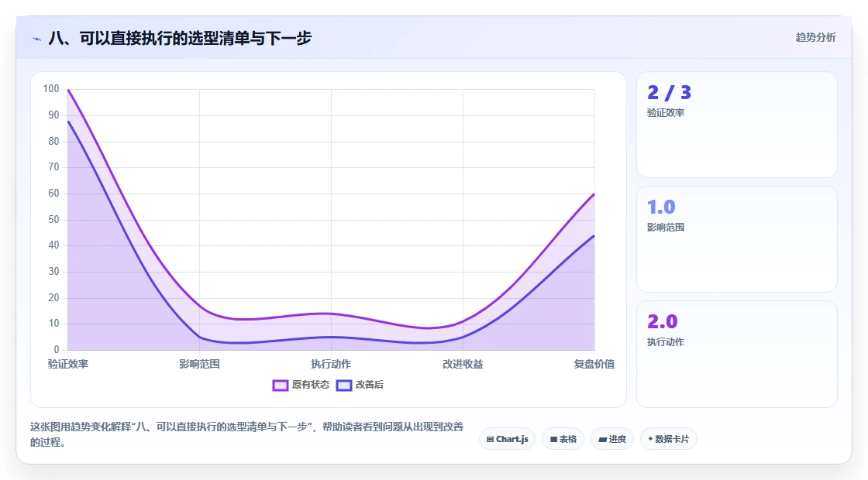Click the 执行动作 x-axis label
The image size is (868, 480).
331,364
